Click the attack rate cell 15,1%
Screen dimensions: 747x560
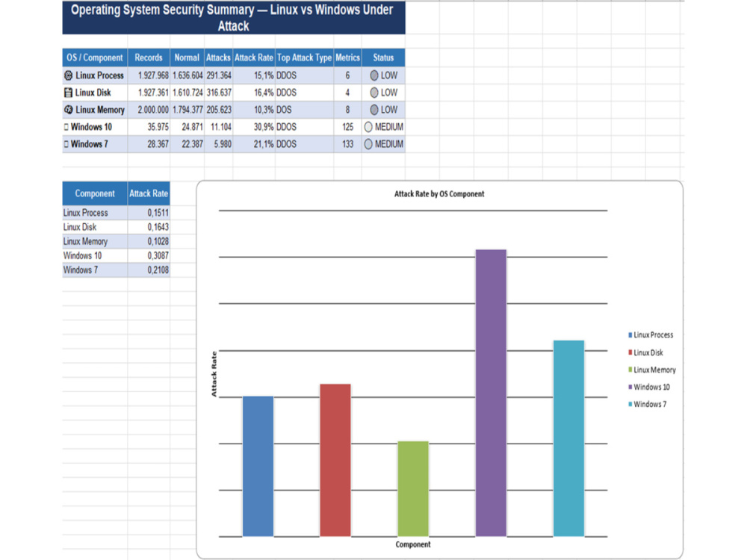point(254,75)
